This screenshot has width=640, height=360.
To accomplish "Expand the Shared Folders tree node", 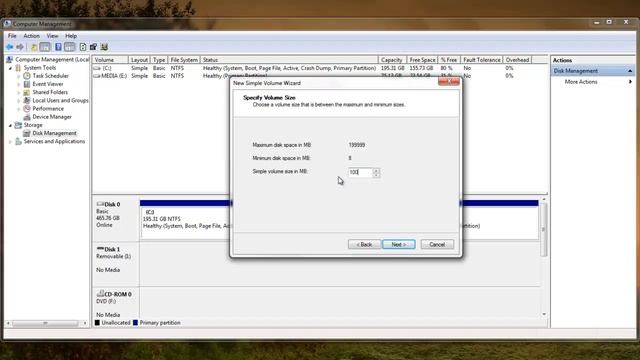I will point(18,93).
